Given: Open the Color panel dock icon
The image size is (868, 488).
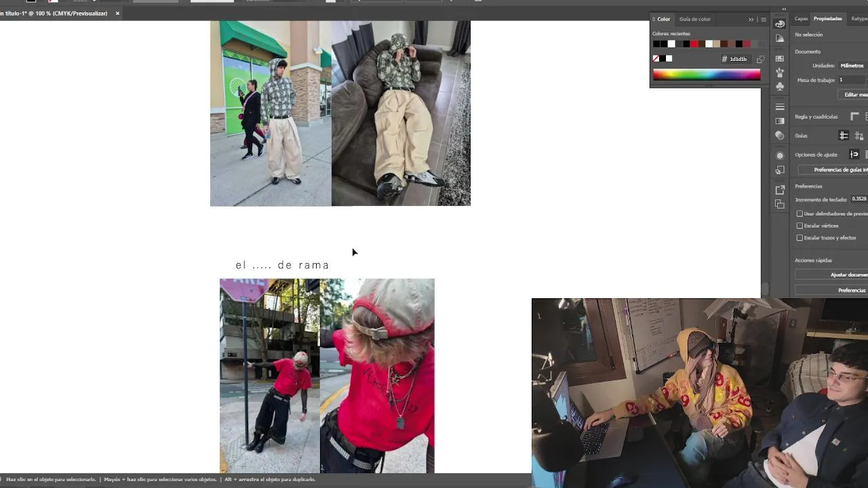Looking at the screenshot, I should 780,24.
